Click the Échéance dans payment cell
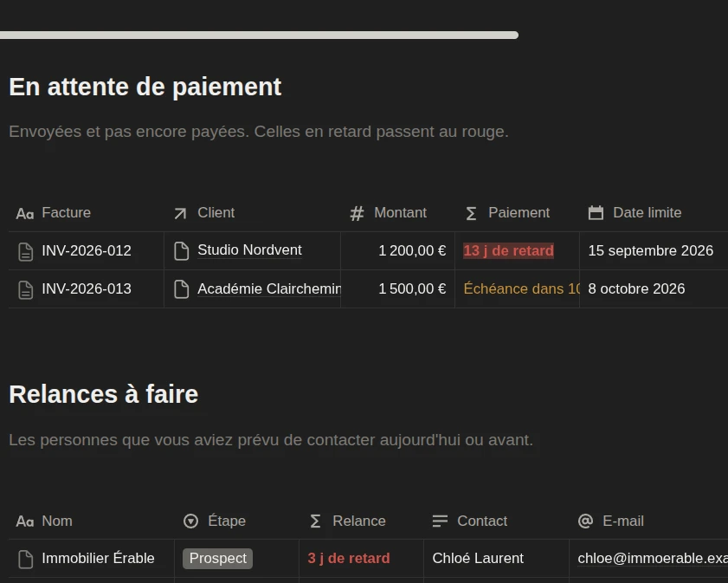Image resolution: width=728 pixels, height=583 pixels. pyautogui.click(x=517, y=289)
